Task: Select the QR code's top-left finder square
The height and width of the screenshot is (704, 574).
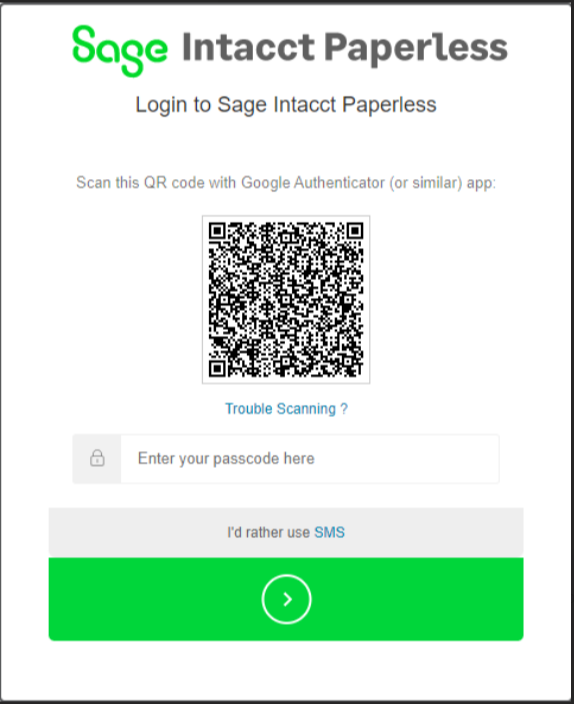Action: coord(217,231)
